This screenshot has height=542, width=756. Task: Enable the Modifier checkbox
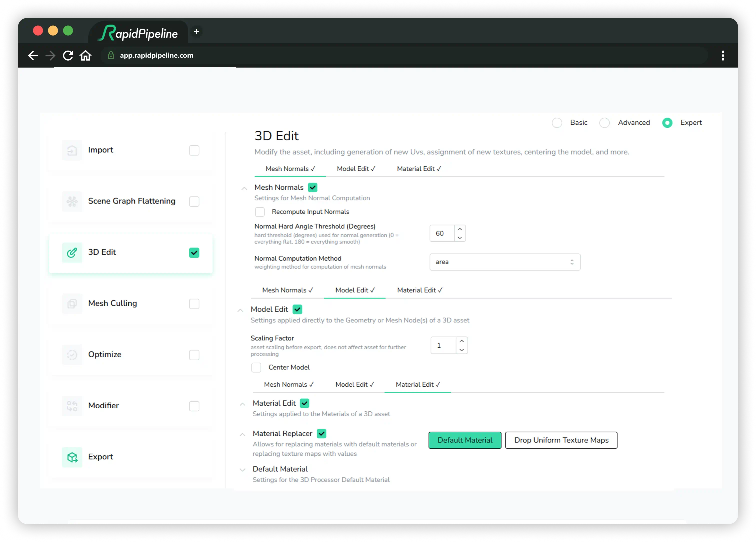[194, 406]
